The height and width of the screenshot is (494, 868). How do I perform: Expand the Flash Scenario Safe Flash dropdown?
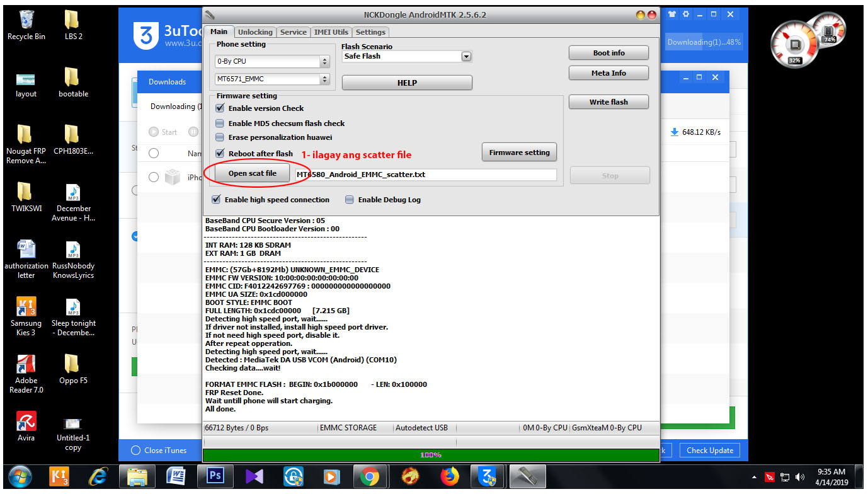pyautogui.click(x=466, y=57)
